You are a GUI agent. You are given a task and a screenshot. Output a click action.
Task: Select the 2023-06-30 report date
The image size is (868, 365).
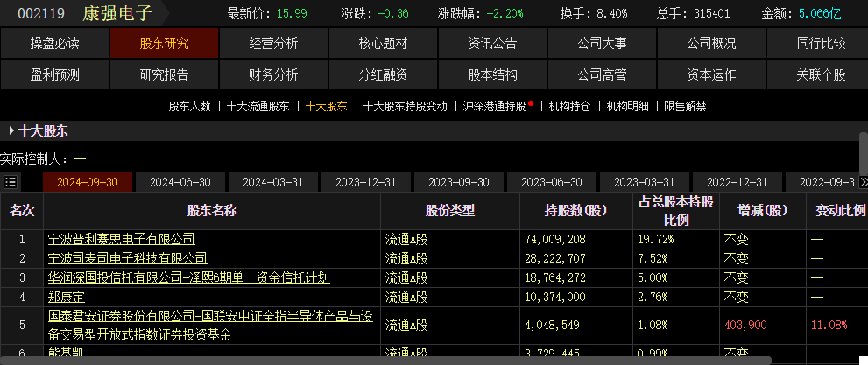click(x=552, y=182)
